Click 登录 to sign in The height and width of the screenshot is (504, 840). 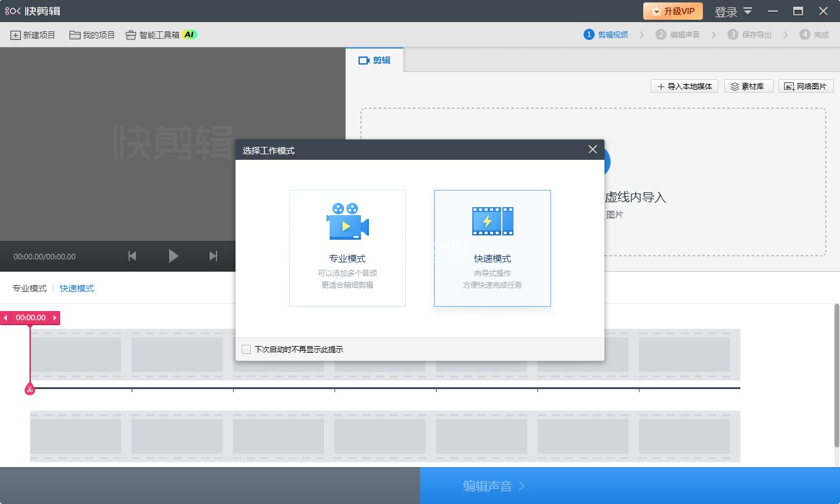(726, 12)
